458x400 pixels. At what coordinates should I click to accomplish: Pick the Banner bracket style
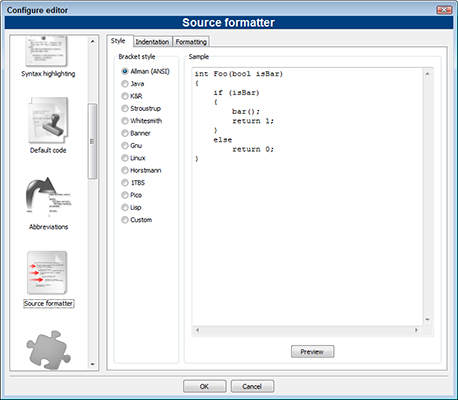(136, 133)
